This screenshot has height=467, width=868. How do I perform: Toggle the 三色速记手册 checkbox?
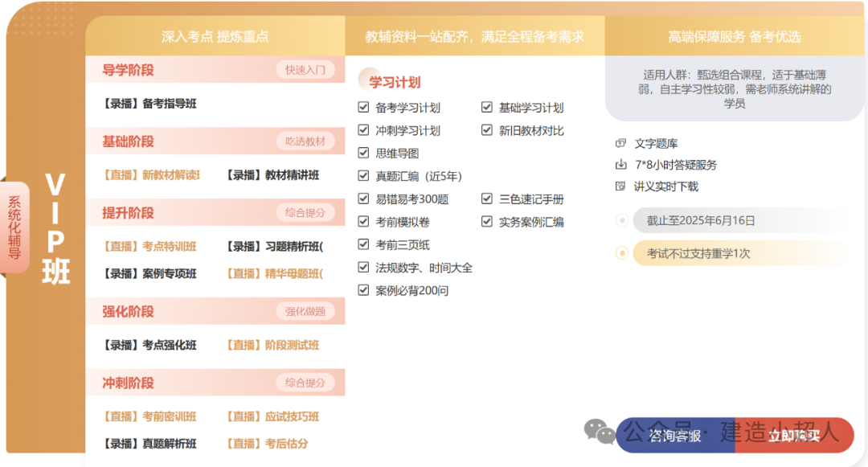tap(486, 199)
